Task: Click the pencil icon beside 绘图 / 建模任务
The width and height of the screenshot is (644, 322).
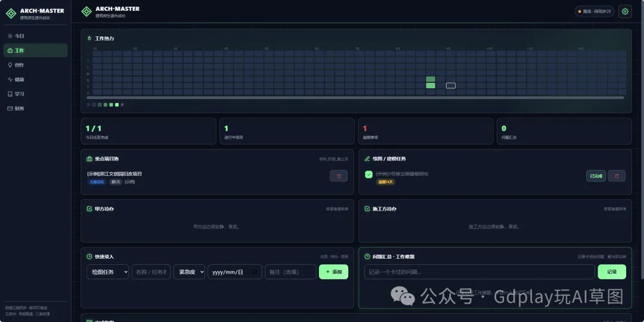Action: point(367,159)
